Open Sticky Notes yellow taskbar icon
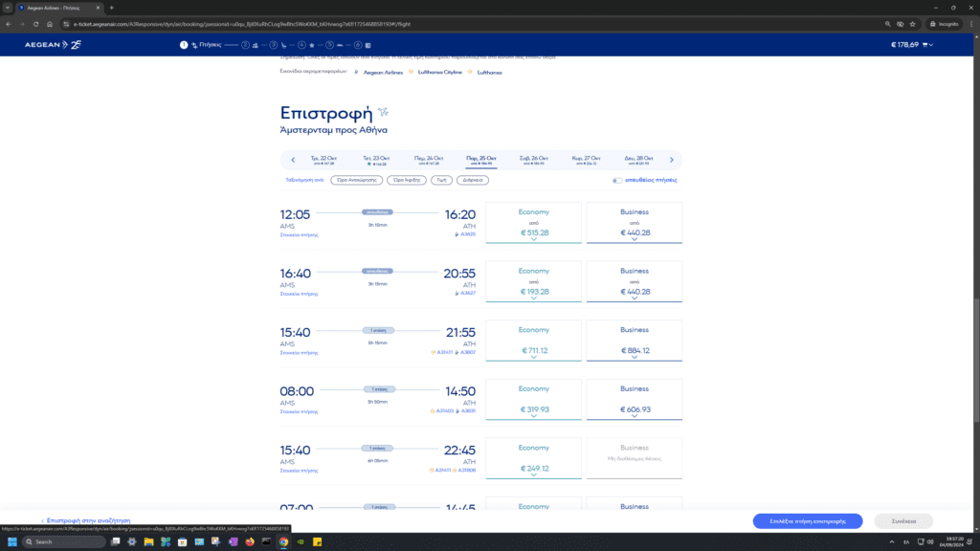Screen dimensions: 980x551 318,541
